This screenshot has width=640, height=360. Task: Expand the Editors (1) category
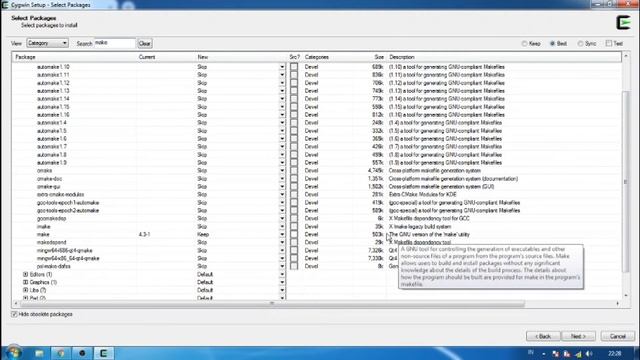coord(25,274)
